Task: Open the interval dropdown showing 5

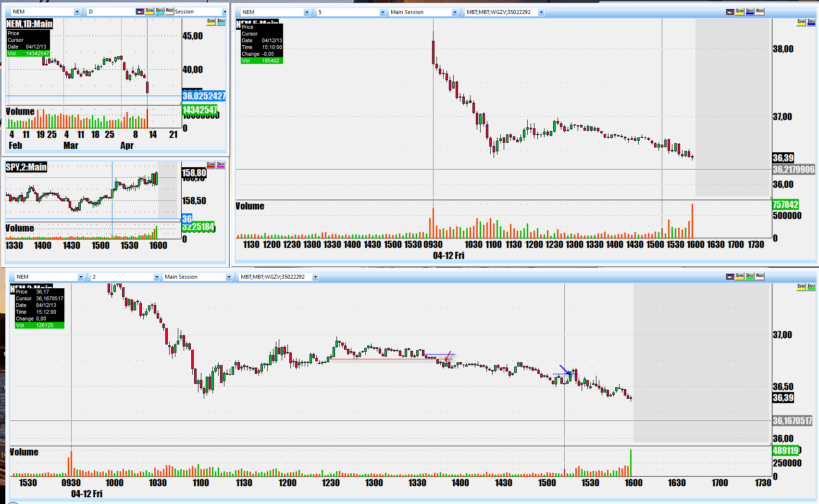Action: point(382,12)
